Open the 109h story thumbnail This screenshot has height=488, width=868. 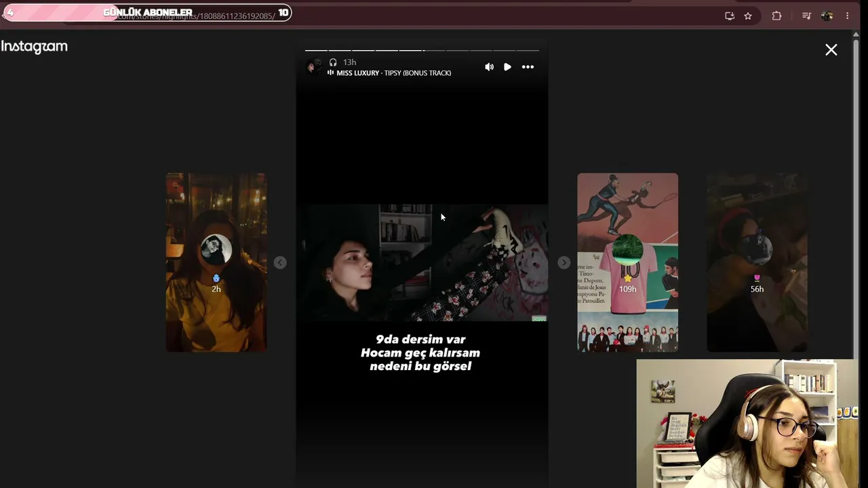(627, 262)
